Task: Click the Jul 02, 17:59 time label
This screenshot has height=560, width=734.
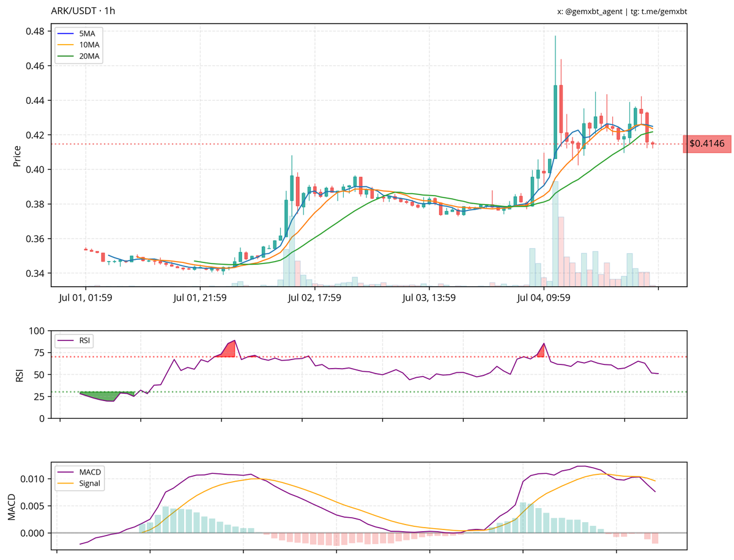Action: [x=314, y=298]
